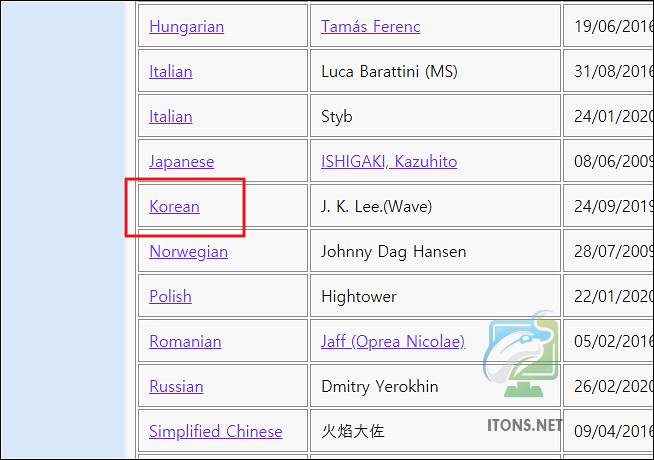Click the Hungarian language link

pyautogui.click(x=186, y=27)
